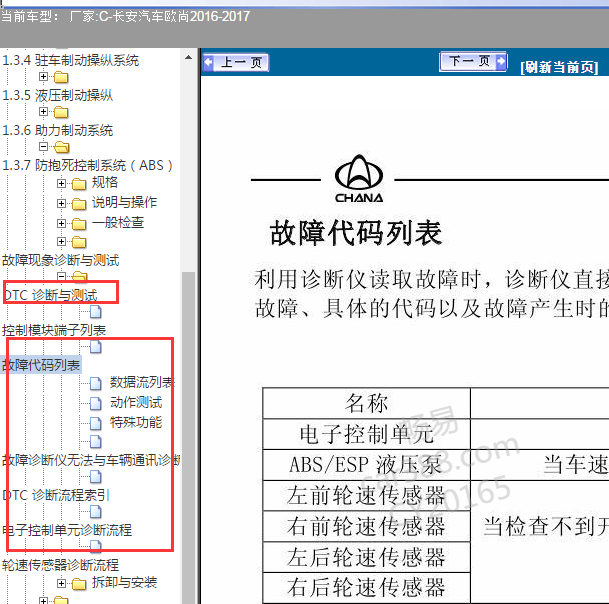The image size is (609, 604).
Task: Click the page icon beside 数据流列表
Action: [96, 383]
